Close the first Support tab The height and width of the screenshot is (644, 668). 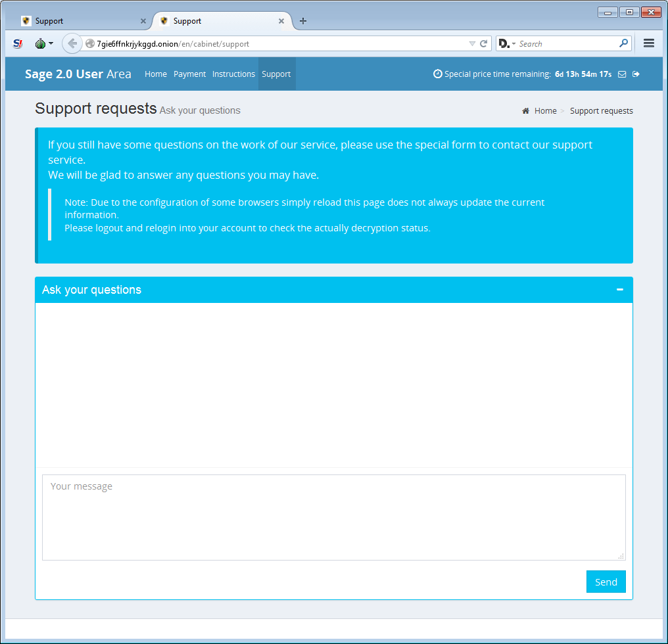(143, 21)
